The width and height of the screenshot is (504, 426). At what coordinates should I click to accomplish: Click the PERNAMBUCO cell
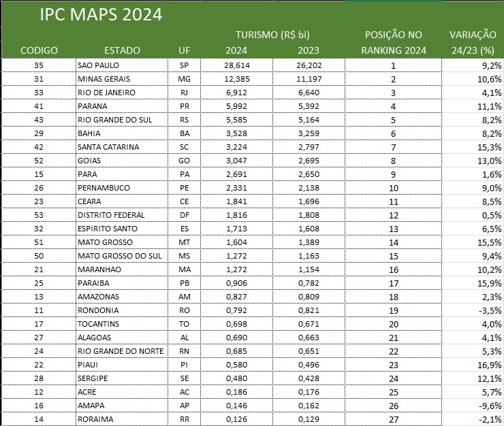[122, 188]
